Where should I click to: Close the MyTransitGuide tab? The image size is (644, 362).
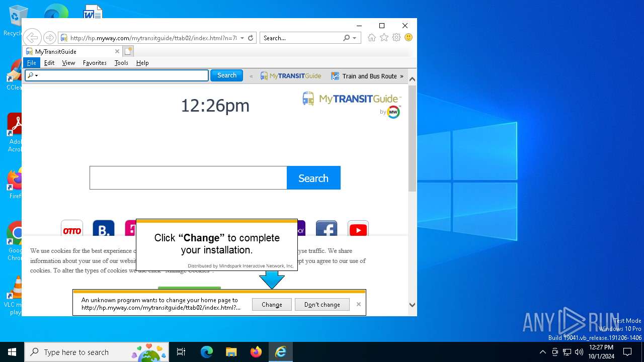(x=117, y=51)
